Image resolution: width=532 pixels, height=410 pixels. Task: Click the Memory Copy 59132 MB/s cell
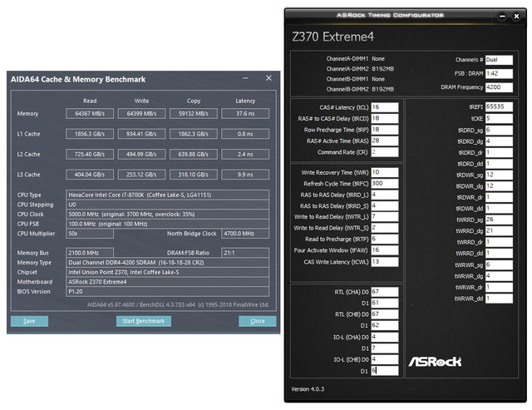(194, 114)
